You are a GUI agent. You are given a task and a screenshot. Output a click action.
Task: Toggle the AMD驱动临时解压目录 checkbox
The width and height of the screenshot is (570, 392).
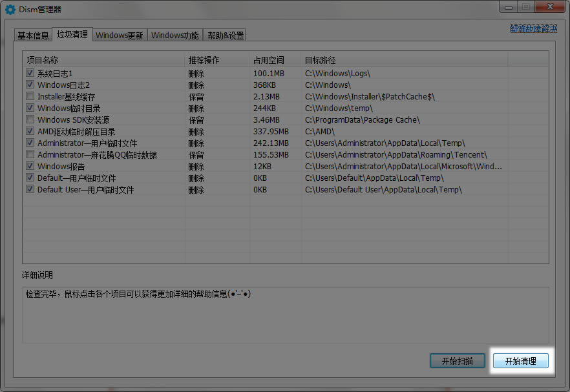30,131
